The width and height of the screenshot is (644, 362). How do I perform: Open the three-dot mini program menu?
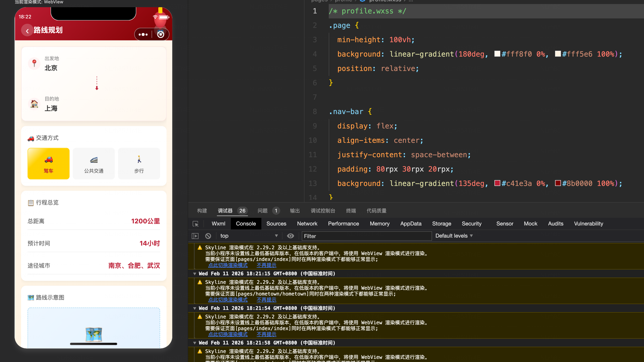143,35
